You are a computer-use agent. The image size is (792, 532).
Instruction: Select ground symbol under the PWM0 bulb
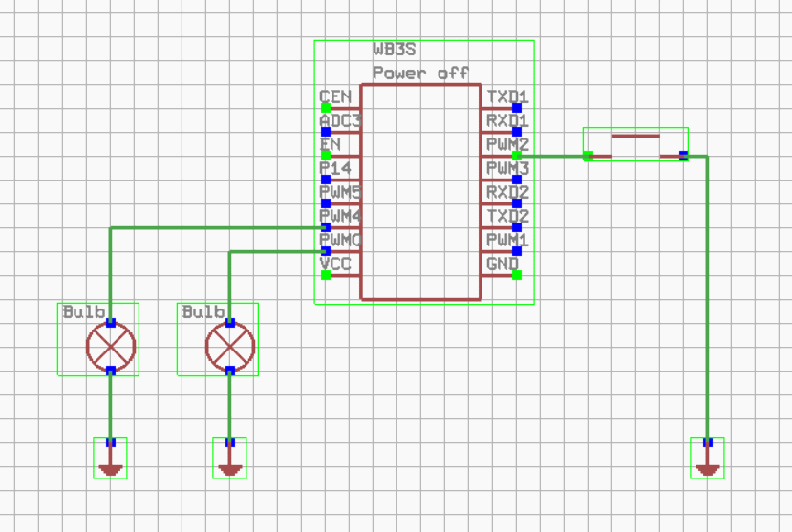coord(230,458)
